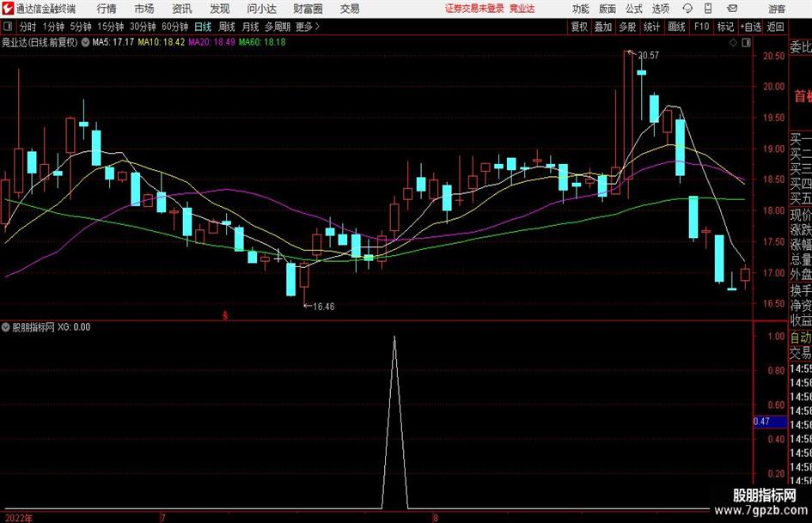
Task: Click the 叠加 overlay button
Action: [x=603, y=27]
